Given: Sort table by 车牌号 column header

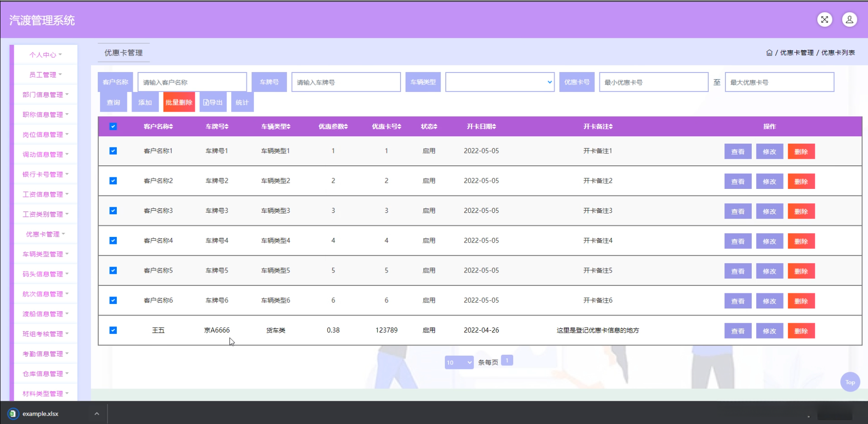Looking at the screenshot, I should (x=217, y=127).
